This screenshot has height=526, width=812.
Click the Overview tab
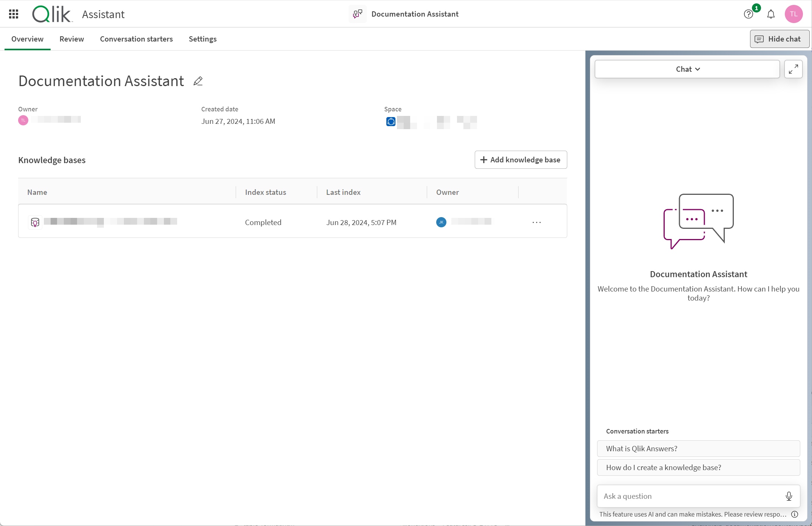[x=27, y=39]
